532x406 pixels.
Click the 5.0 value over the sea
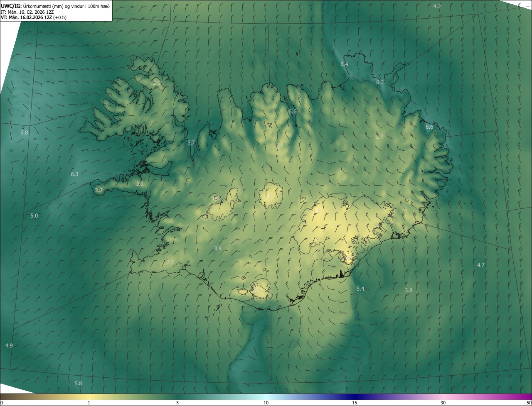coord(34,216)
